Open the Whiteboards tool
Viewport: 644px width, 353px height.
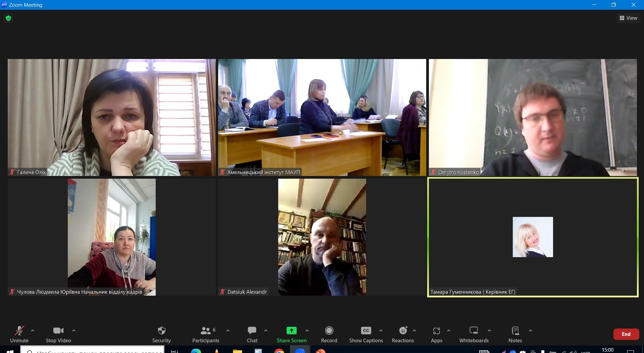point(474,334)
